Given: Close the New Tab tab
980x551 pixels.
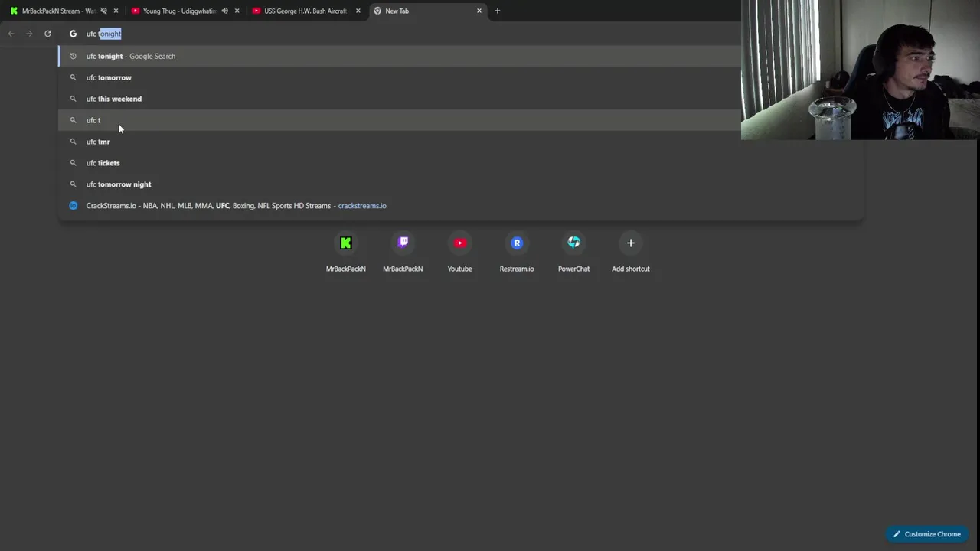Looking at the screenshot, I should pyautogui.click(x=479, y=11).
